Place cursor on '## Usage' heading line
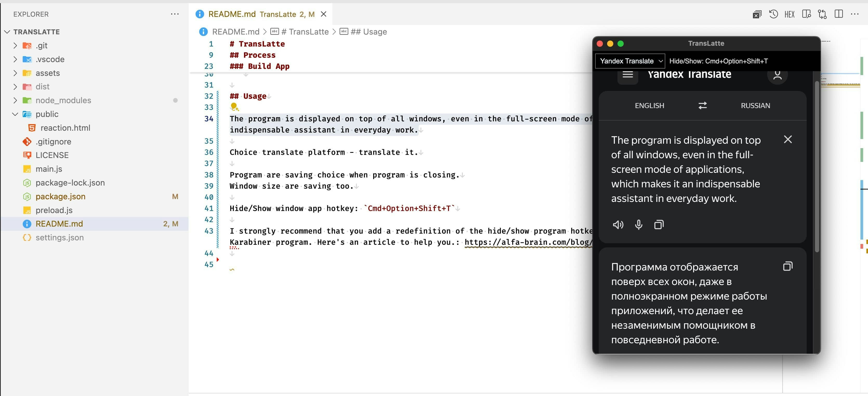 tap(248, 96)
